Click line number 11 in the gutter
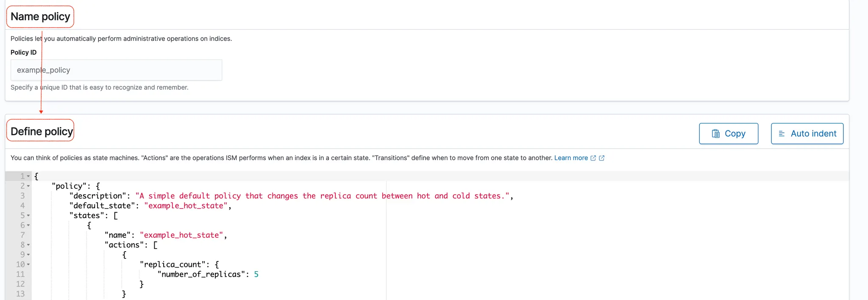This screenshot has height=300, width=868. [x=20, y=274]
